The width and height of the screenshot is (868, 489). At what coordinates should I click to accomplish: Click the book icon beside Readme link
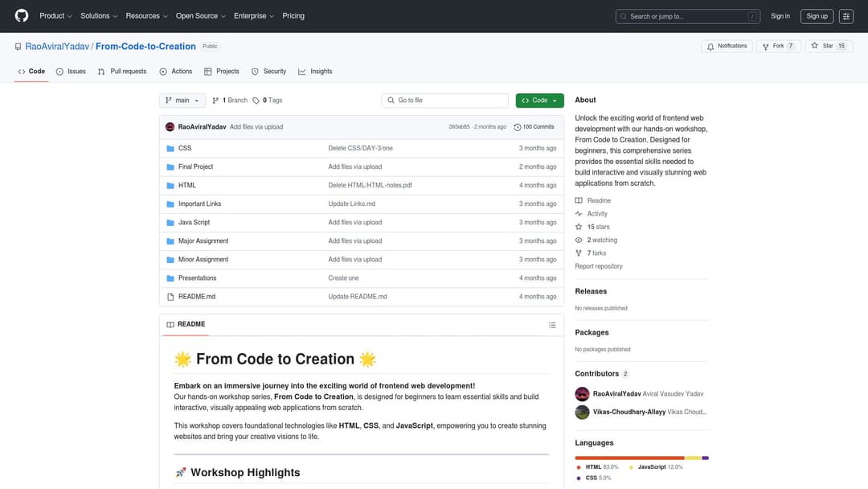(579, 200)
